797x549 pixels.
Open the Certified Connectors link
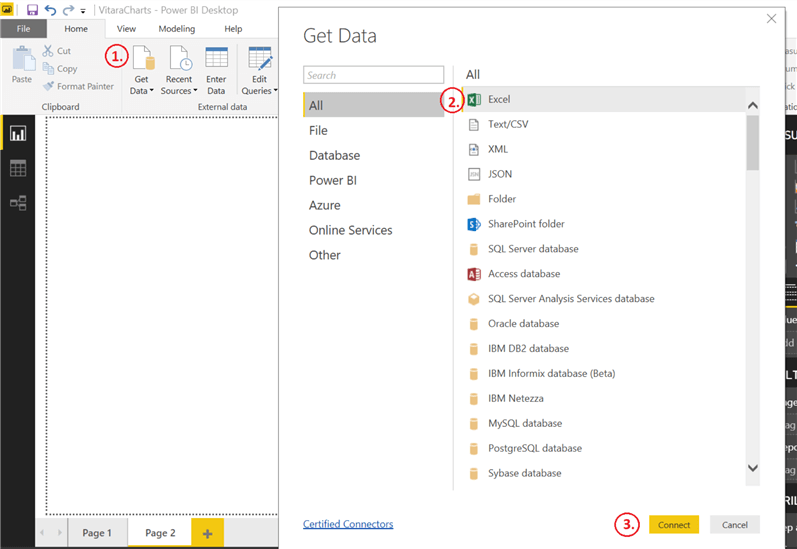(x=348, y=524)
